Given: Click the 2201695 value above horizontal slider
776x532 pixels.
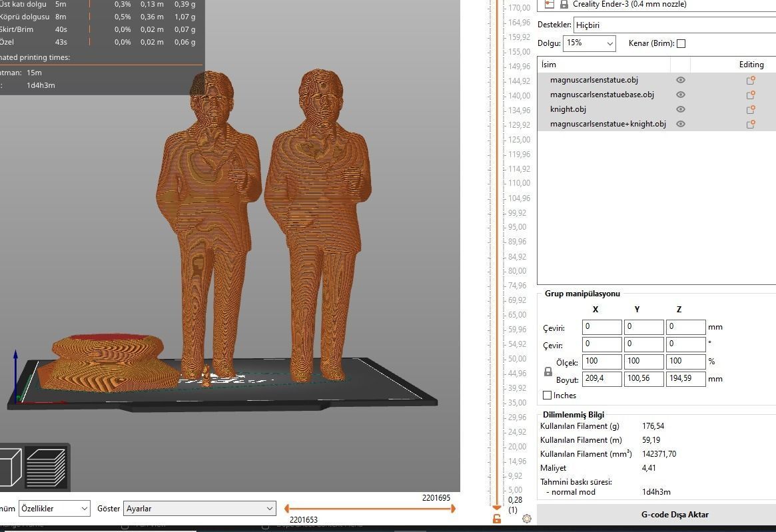Looking at the screenshot, I should 436,498.
